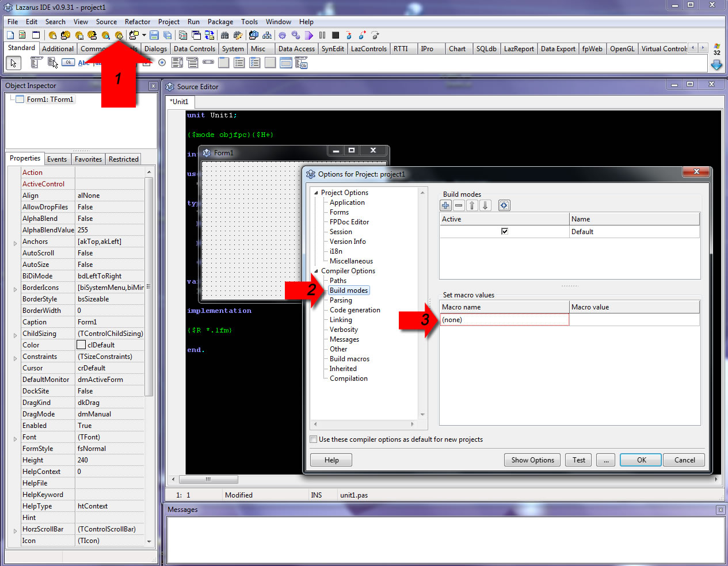Click the (none) macro name cell
The width and height of the screenshot is (728, 566).
(504, 320)
